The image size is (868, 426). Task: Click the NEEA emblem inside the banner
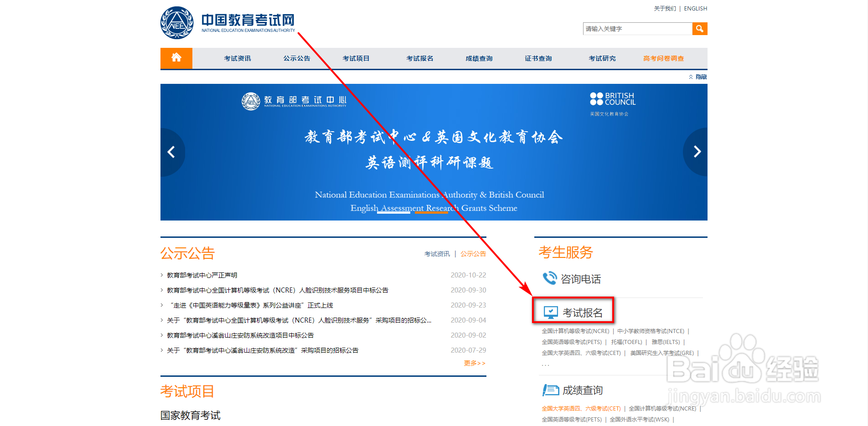[x=252, y=101]
